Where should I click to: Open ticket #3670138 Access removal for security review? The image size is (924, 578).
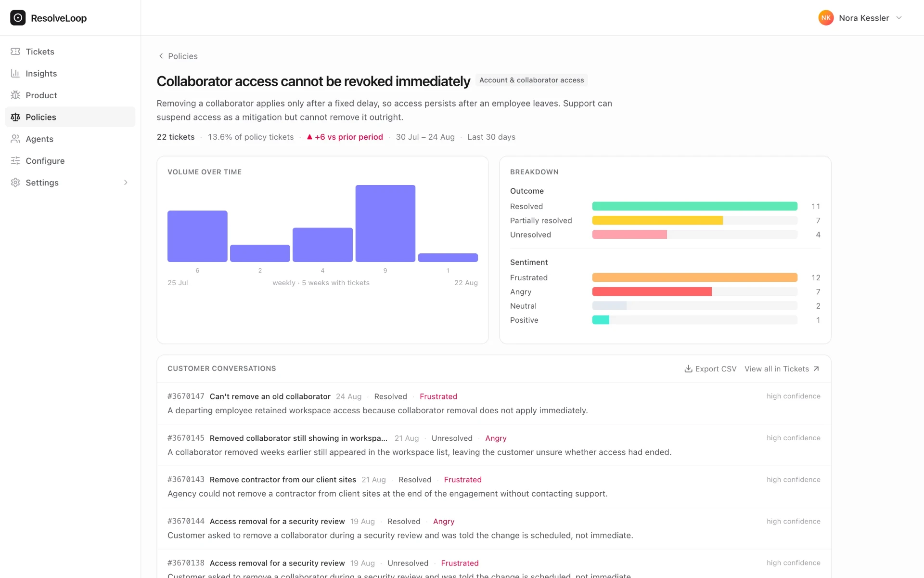277,563
